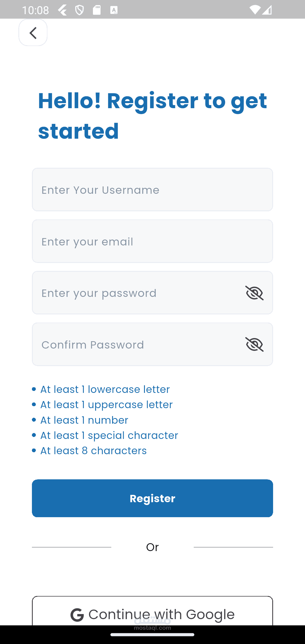Select the Enter your password input
Screen dimensions: 305x644
(136, 293)
